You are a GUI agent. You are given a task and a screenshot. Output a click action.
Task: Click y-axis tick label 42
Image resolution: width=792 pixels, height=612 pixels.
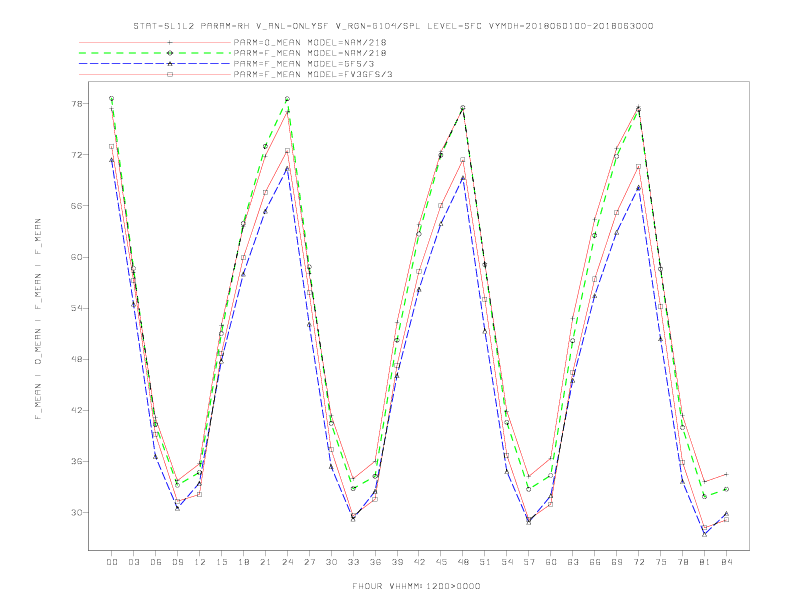point(77,410)
